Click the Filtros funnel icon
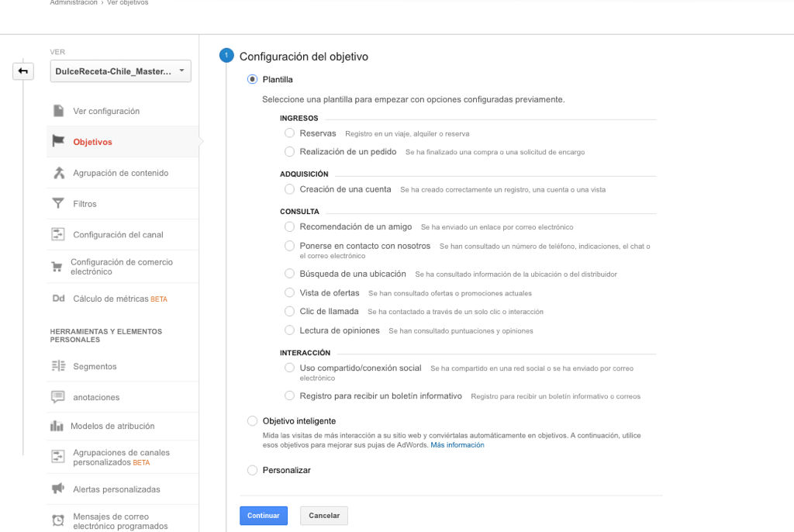 point(58,204)
